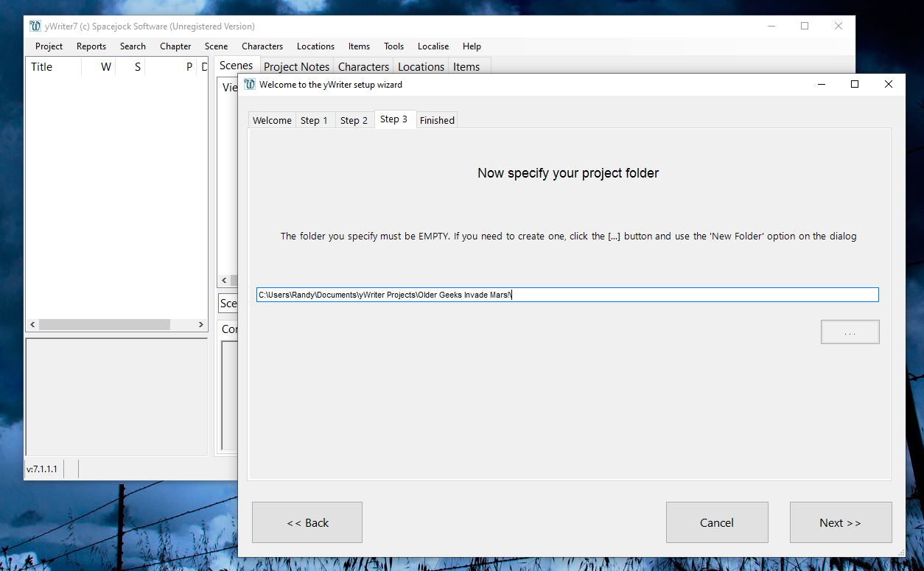Open the Localise menu
The width and height of the screenshot is (924, 571).
click(x=433, y=46)
